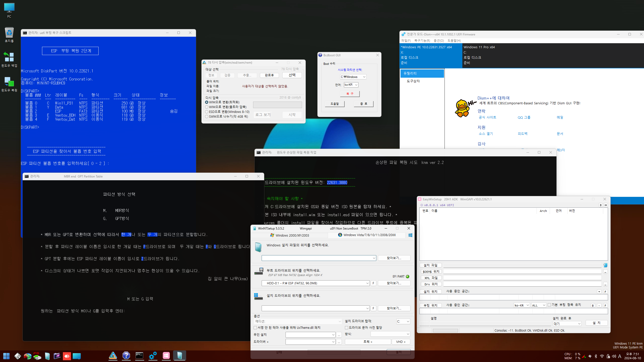
Task: Select ESD으로 변환(Windows 8-10) radio option
Action: 227,112
